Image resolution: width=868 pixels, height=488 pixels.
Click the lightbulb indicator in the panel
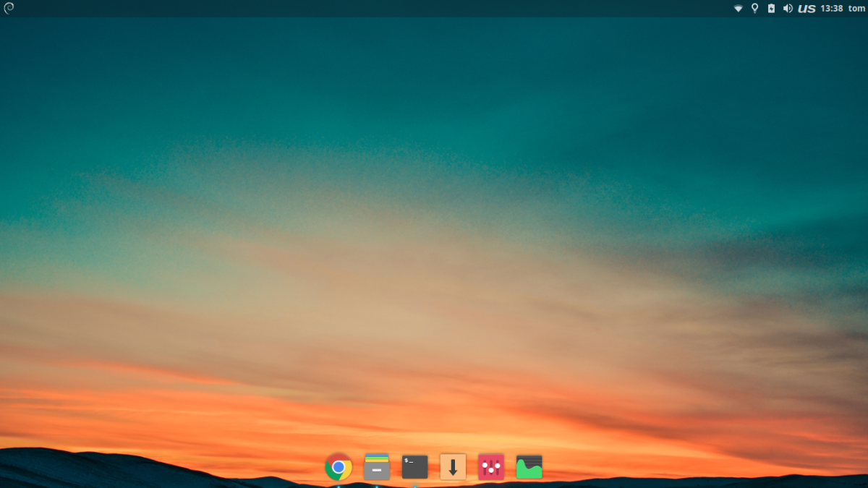pyautogui.click(x=754, y=9)
